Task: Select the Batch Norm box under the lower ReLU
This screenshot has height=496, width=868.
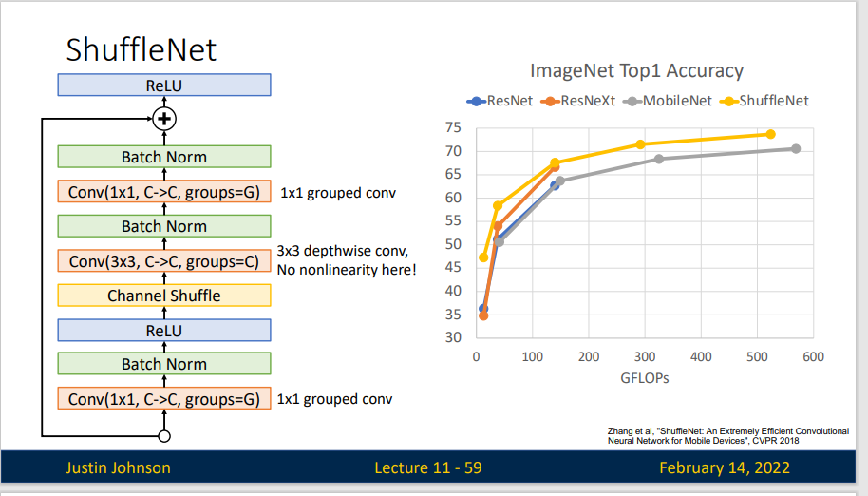Action: 164,364
